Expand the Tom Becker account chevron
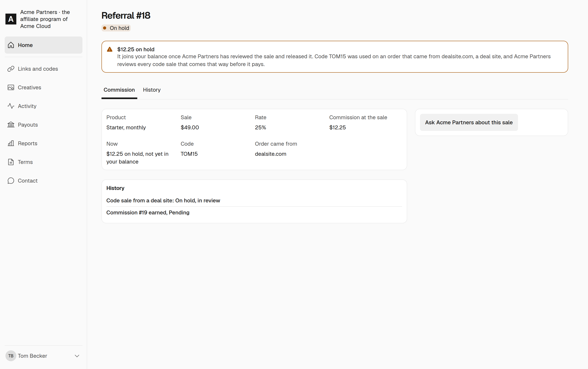 [77, 356]
